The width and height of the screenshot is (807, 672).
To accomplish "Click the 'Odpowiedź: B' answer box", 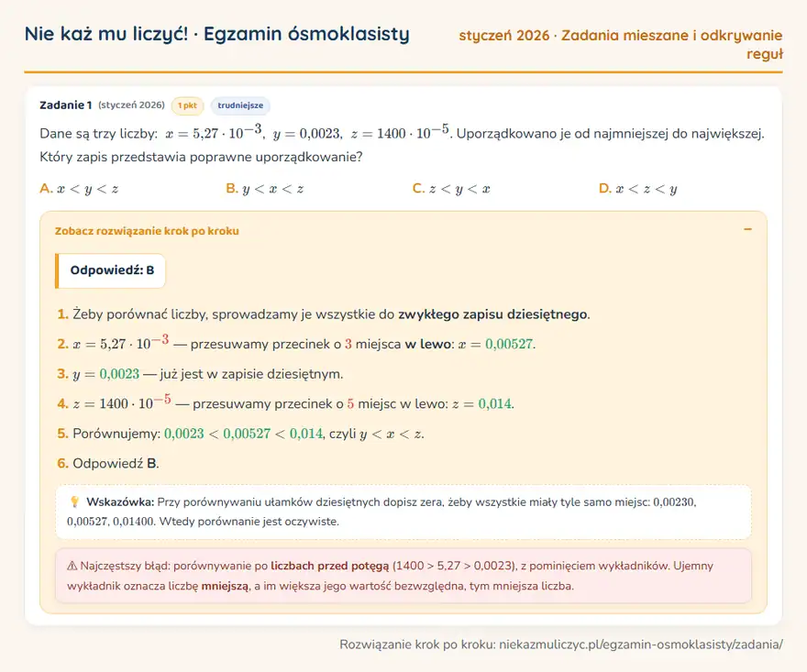I will tap(110, 270).
